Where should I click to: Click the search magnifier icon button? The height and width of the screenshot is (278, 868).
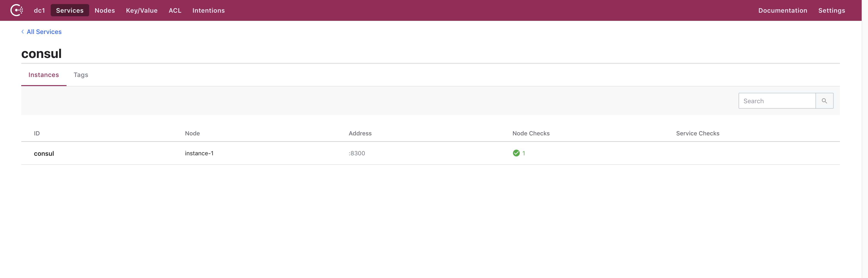pyautogui.click(x=824, y=101)
